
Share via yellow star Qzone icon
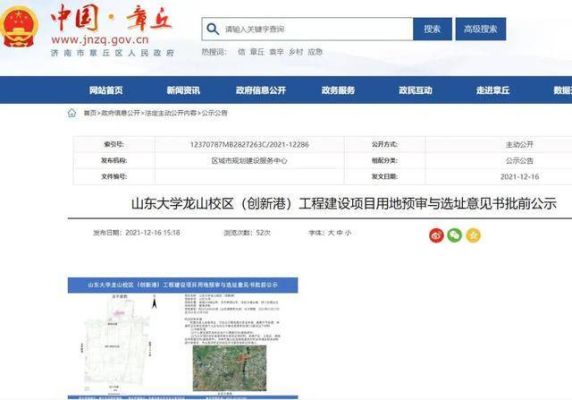coord(473,235)
